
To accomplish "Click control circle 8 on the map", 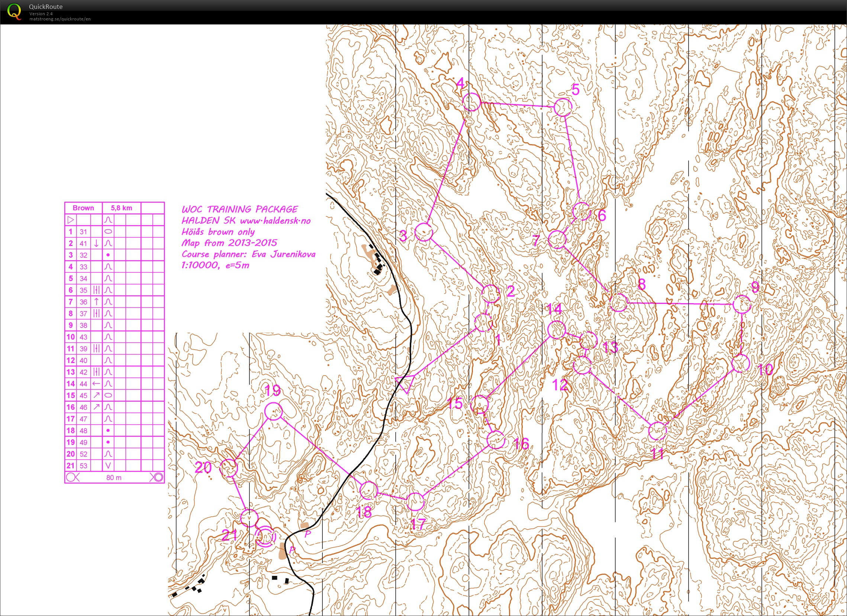I will pyautogui.click(x=618, y=302).
